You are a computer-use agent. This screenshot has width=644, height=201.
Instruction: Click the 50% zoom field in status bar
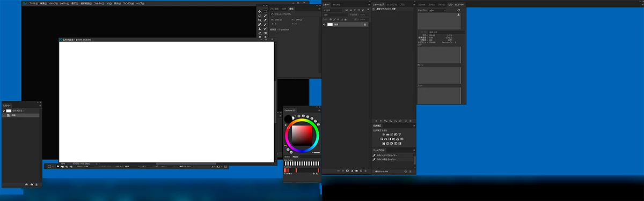pyautogui.click(x=63, y=163)
